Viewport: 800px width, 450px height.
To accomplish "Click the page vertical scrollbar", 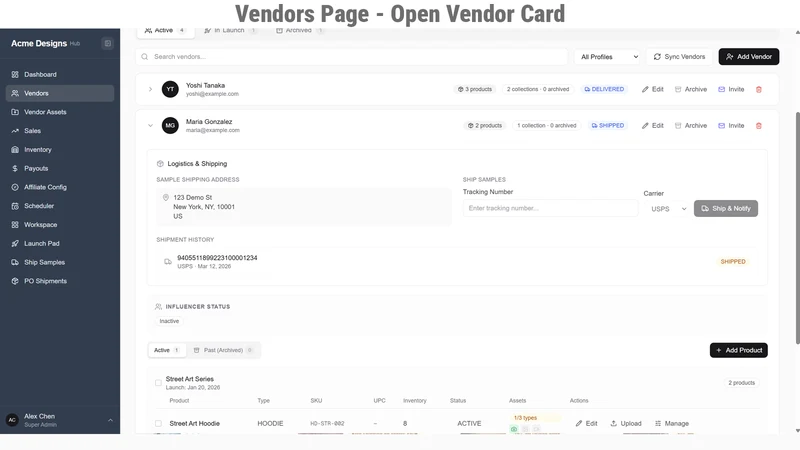I will tap(797, 228).
